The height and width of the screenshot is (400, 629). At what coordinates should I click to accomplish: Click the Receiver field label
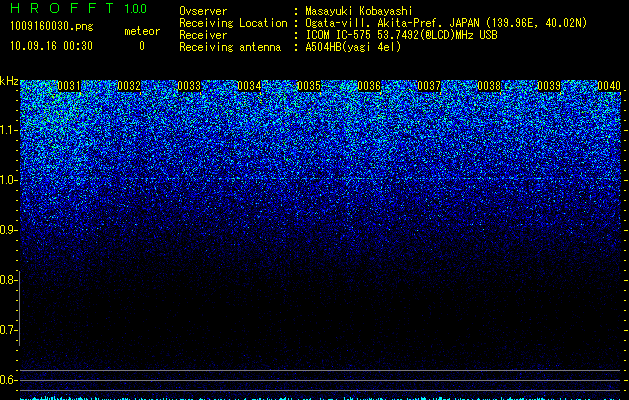coord(203,35)
